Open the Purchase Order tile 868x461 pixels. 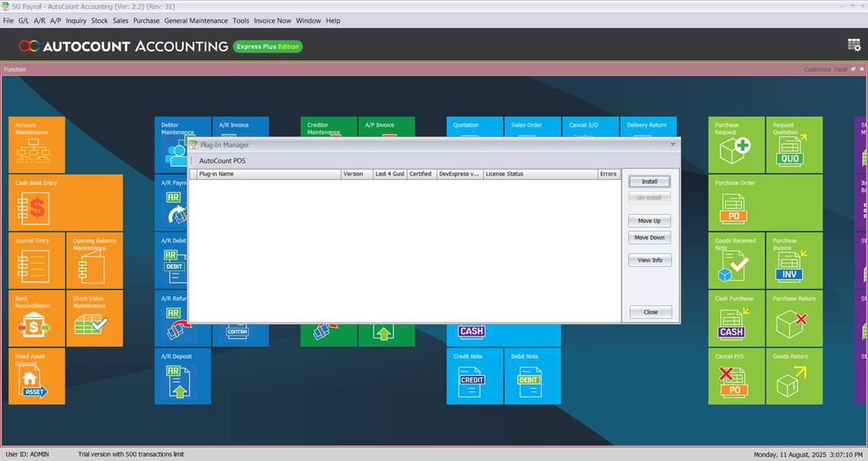[765, 203]
